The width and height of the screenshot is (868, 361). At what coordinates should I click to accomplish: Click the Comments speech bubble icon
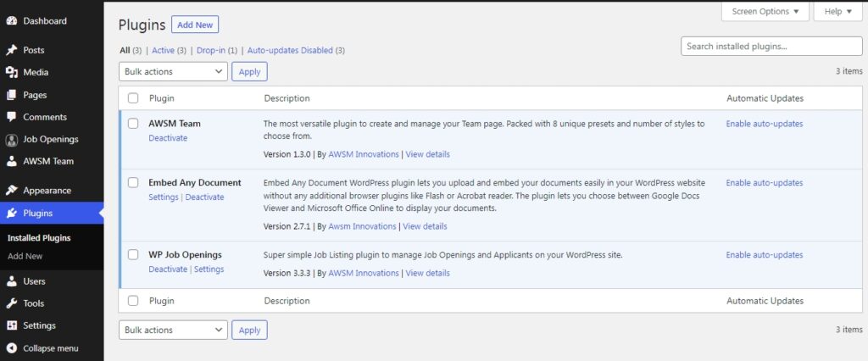(12, 117)
